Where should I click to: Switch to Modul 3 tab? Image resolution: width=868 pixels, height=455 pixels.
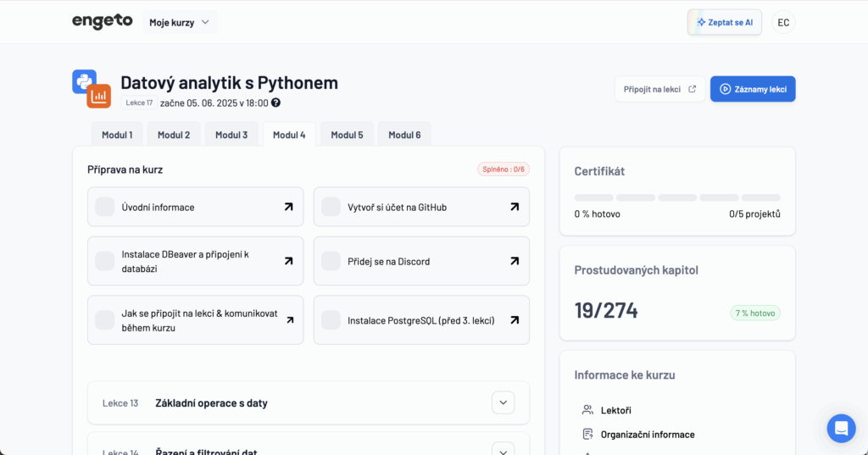coord(231,135)
